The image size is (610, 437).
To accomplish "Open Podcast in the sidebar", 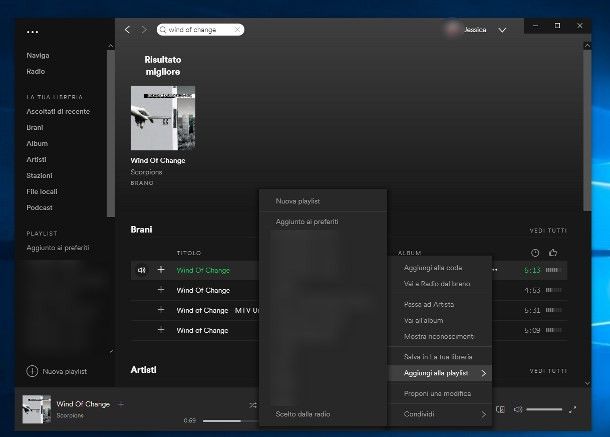I will [x=39, y=207].
